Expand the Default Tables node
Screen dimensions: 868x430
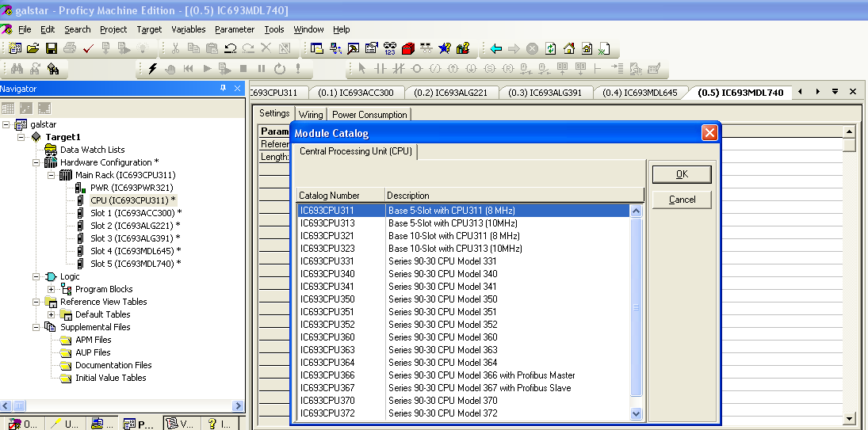[x=51, y=314]
